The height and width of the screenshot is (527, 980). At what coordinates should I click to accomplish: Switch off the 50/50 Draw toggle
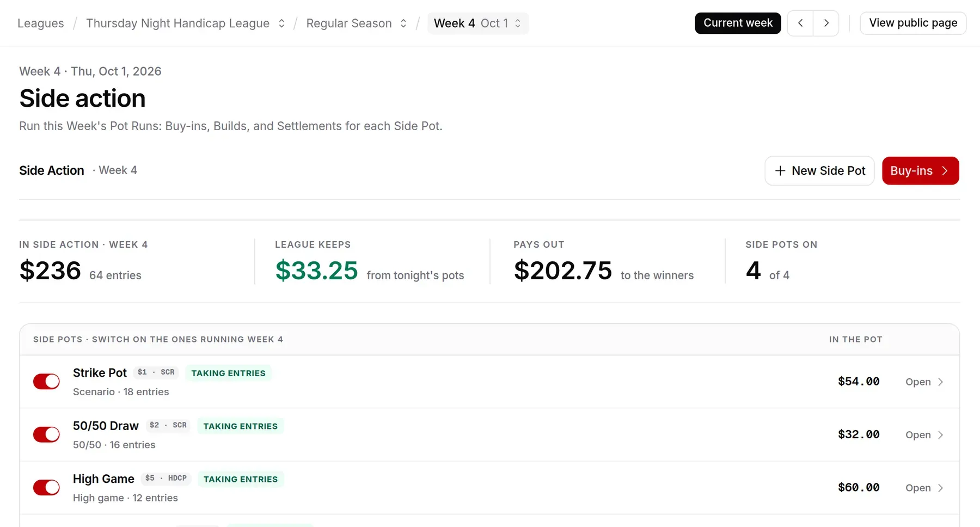coord(46,434)
